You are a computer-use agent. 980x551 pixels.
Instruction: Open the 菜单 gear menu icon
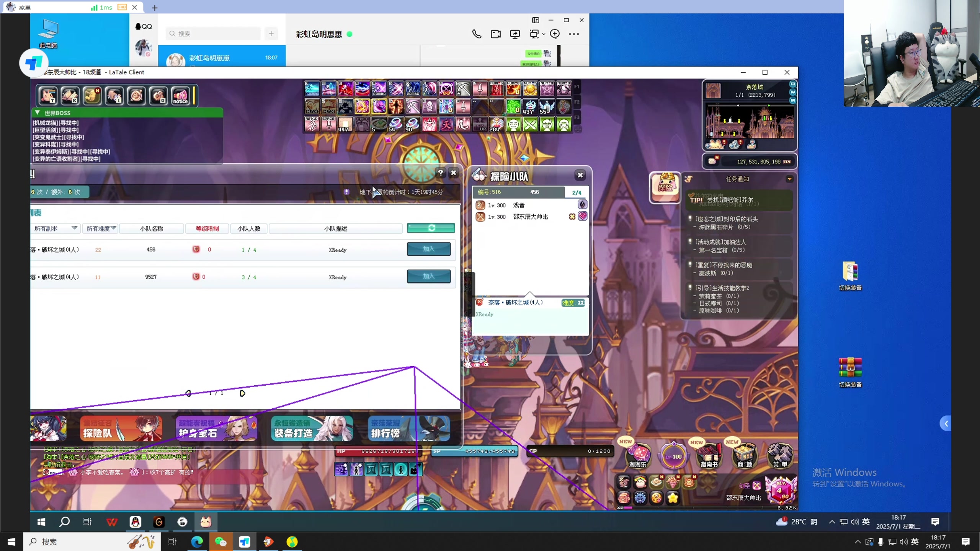[x=780, y=455]
